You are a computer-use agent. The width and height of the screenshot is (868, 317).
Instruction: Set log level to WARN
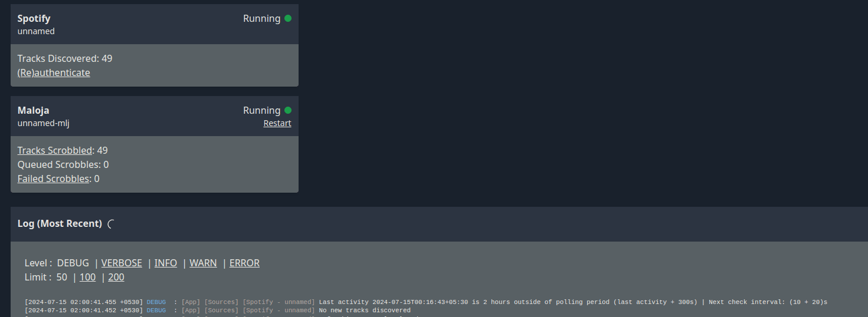click(203, 263)
